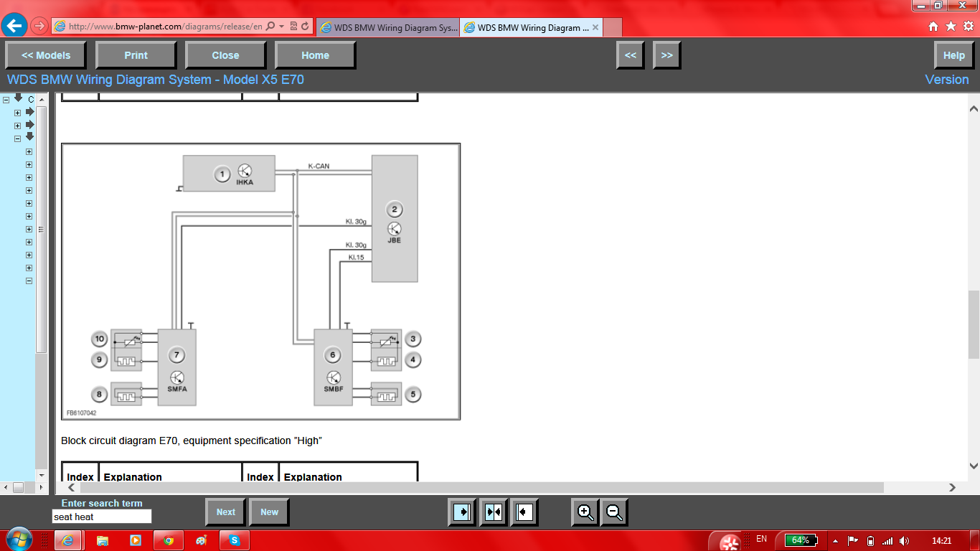Open Media Player in the taskbar

(136, 540)
